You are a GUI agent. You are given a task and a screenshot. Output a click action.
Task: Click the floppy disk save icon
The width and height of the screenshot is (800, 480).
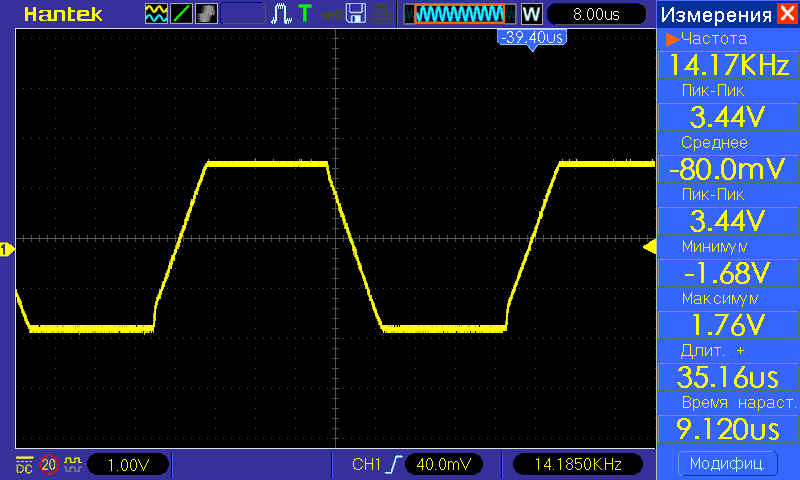356,14
